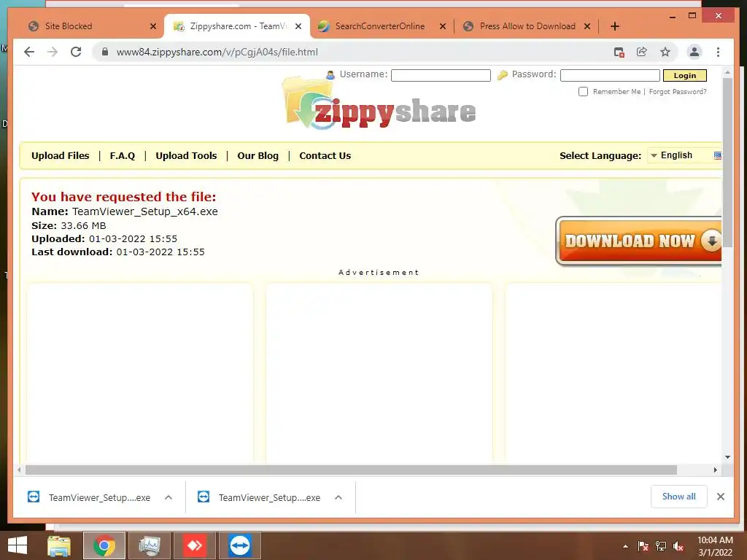Expand the English language dropdown
Screen dimensions: 747x560
(684, 156)
